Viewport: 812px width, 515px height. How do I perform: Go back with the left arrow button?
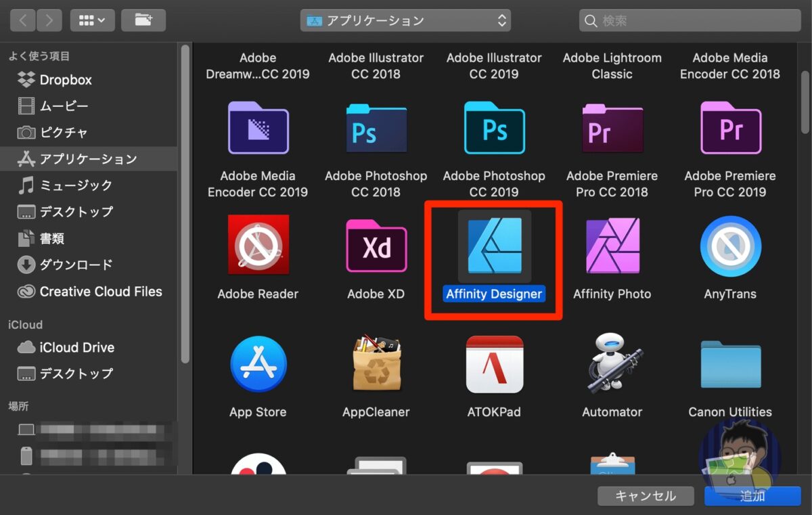click(x=22, y=20)
